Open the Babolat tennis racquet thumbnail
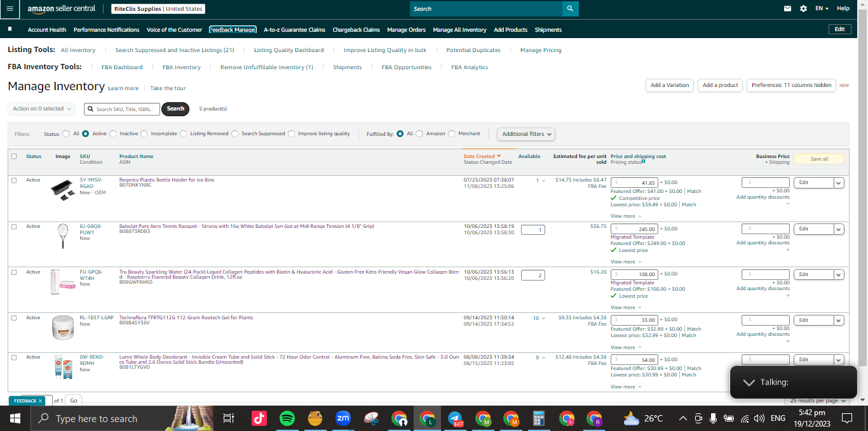Viewport: 868px width, 431px height. [x=63, y=235]
